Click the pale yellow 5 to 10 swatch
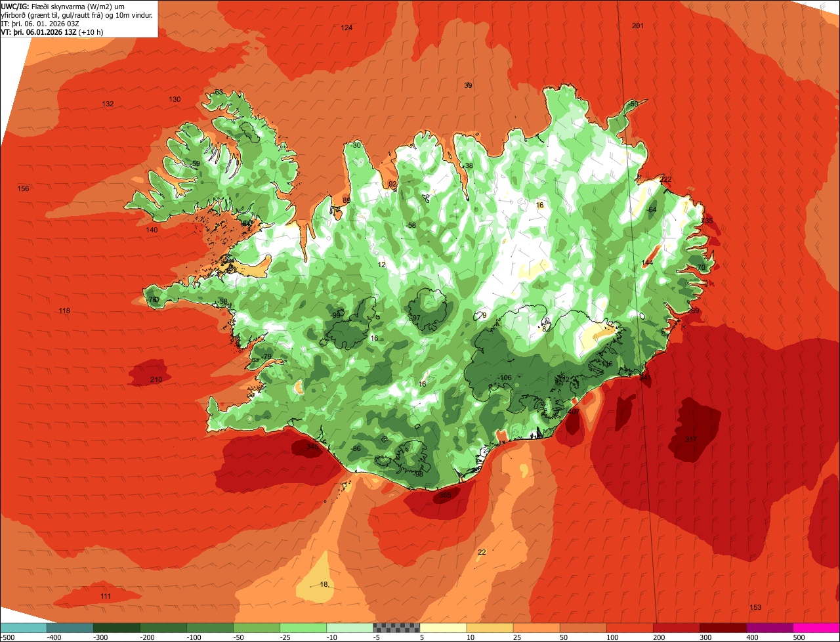 click(x=444, y=628)
